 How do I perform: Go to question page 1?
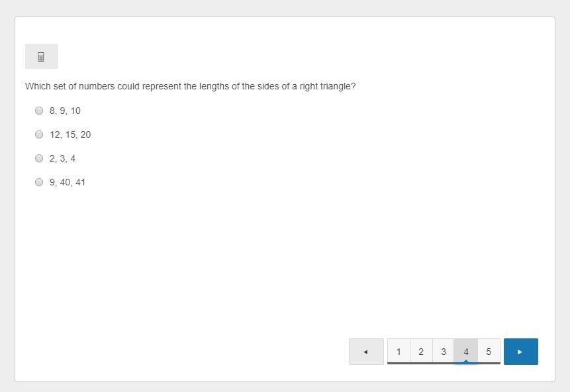tap(399, 352)
